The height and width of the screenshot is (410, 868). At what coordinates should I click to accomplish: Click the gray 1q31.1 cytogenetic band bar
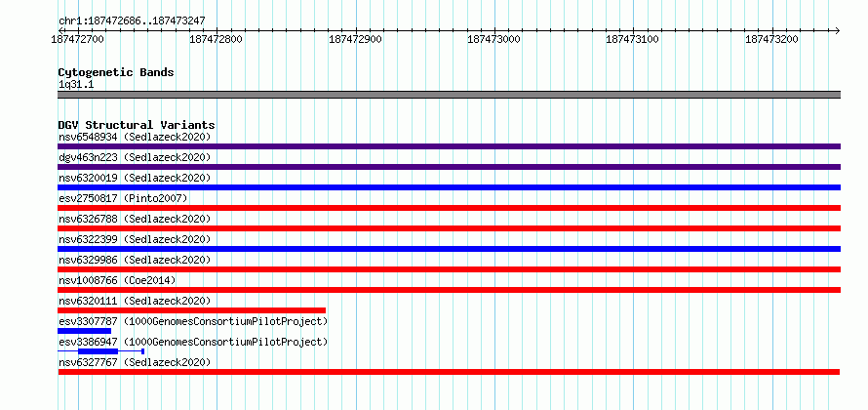point(449,95)
